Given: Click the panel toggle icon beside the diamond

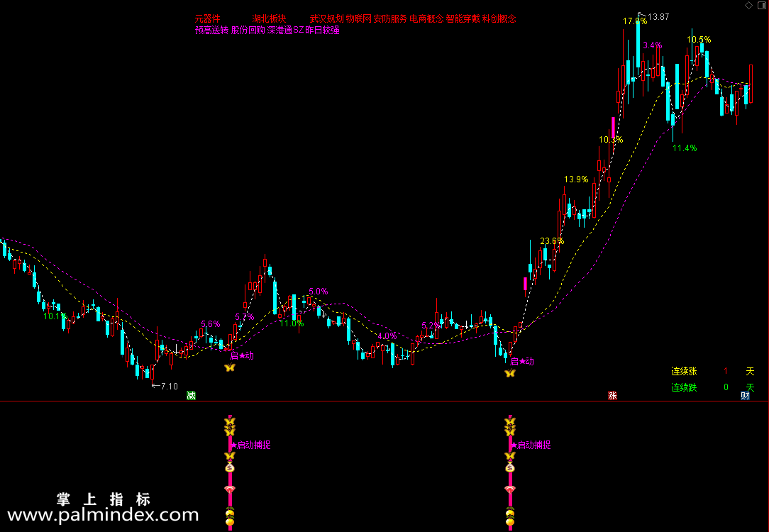Looking at the screenshot, I should (761, 5).
